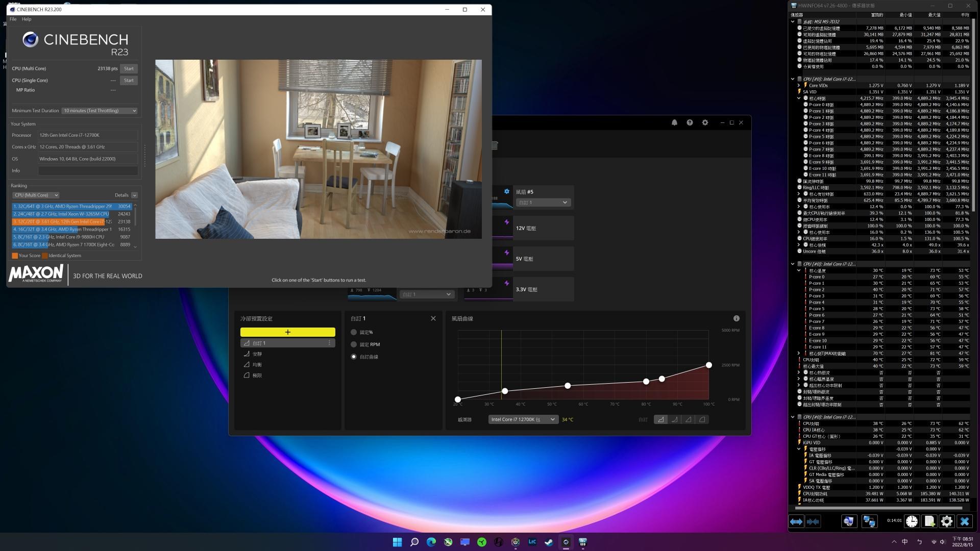Click the yellow add preset plus button
The height and width of the screenshot is (551, 980).
[x=288, y=332]
